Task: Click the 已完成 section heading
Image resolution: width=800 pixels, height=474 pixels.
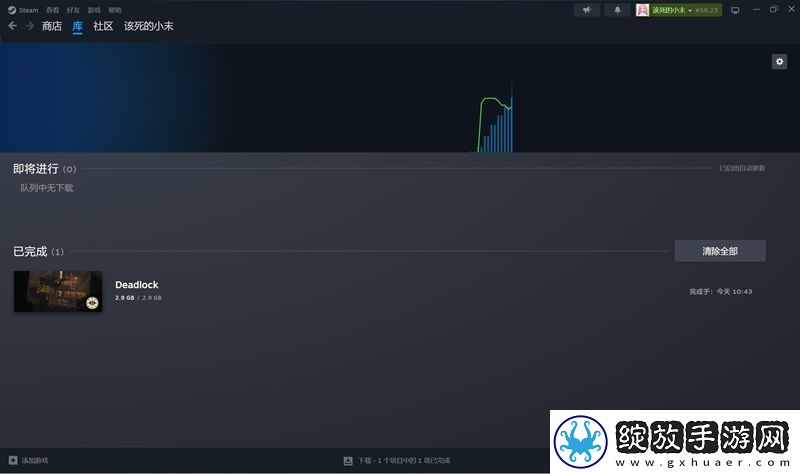Action: (30, 252)
